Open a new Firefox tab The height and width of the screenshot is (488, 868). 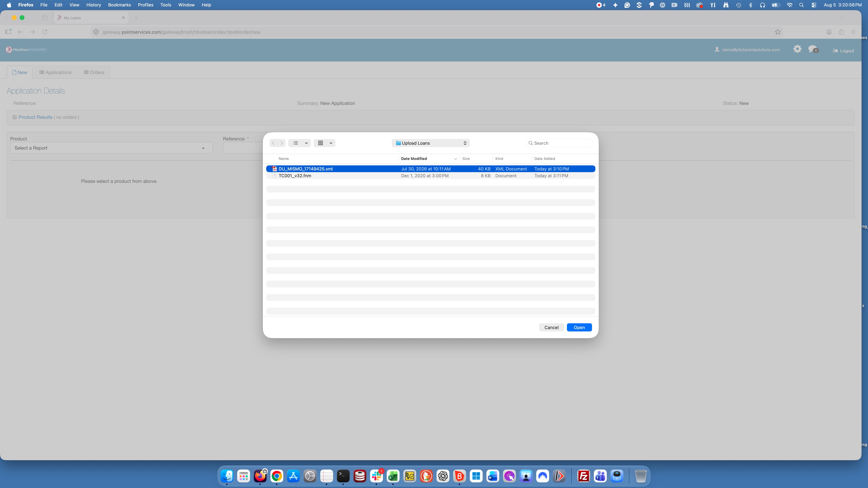click(x=136, y=18)
